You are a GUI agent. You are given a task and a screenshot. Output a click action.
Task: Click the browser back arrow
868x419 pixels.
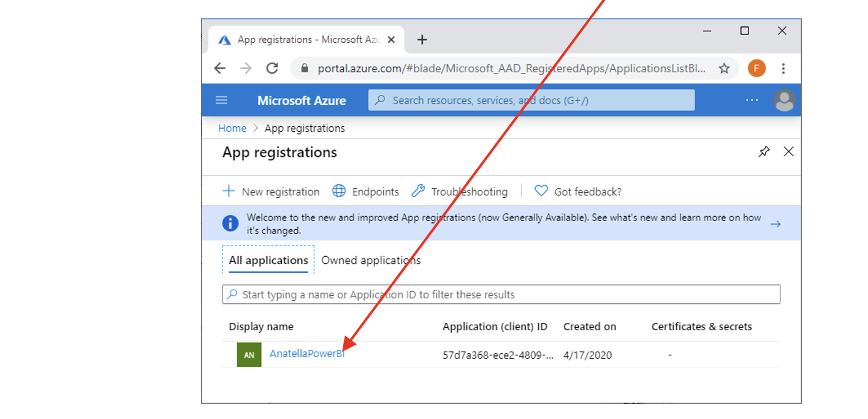click(x=219, y=69)
